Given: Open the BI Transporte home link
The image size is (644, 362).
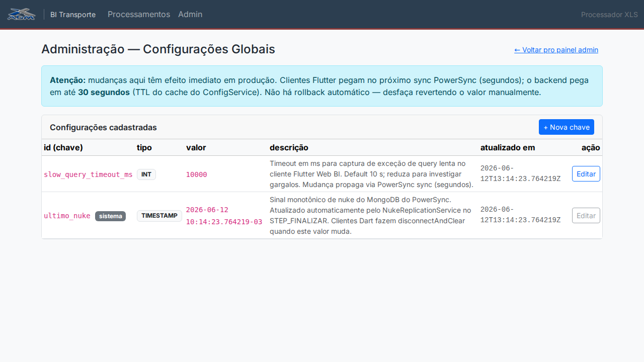Looking at the screenshot, I should pos(73,15).
